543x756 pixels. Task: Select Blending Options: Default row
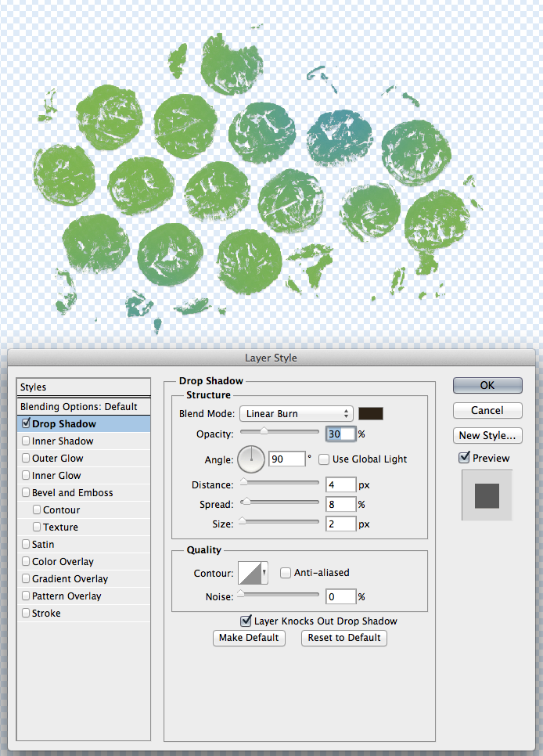coord(84,406)
